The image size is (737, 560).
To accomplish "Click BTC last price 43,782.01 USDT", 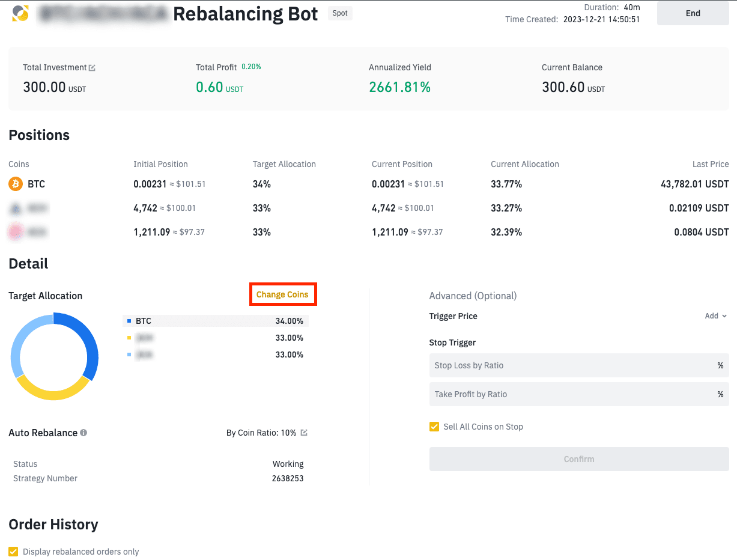I will click(x=694, y=184).
